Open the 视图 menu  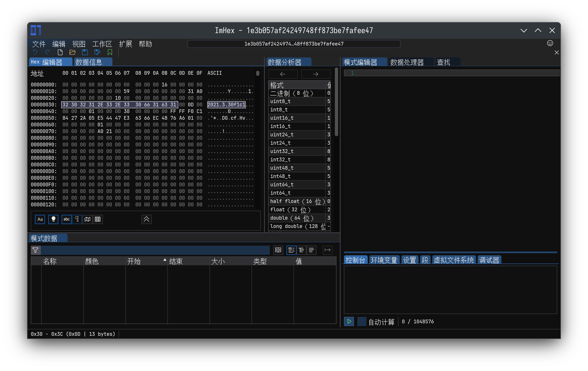coord(79,44)
